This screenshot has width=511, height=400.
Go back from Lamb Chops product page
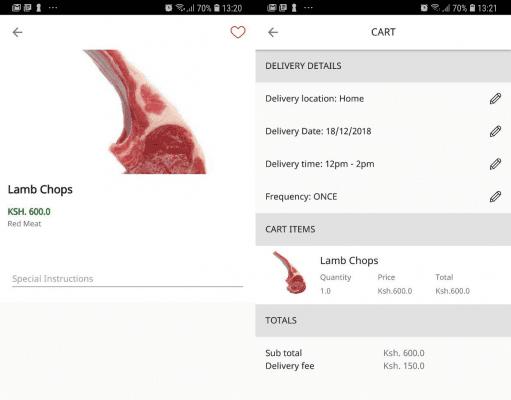pyautogui.click(x=17, y=32)
